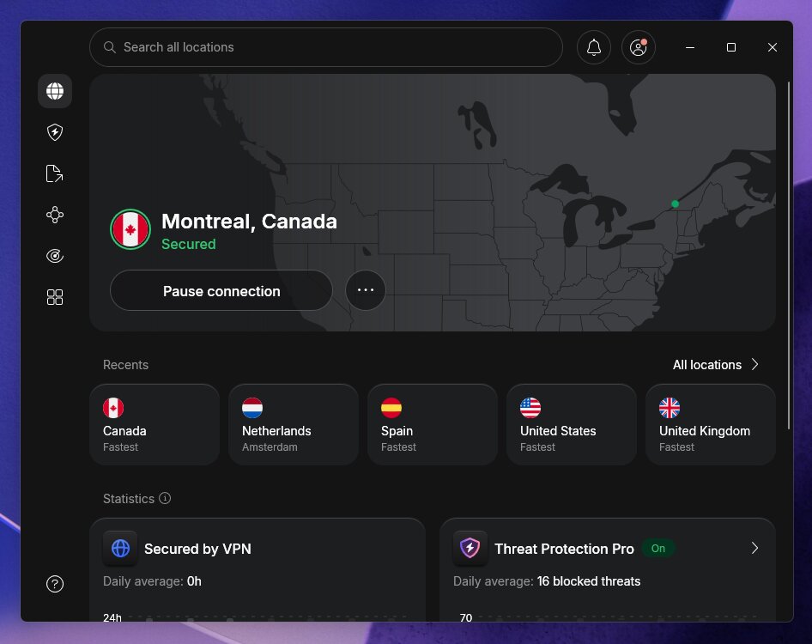The image size is (812, 644).
Task: Click the vertical scrollbar
Action: (789, 255)
